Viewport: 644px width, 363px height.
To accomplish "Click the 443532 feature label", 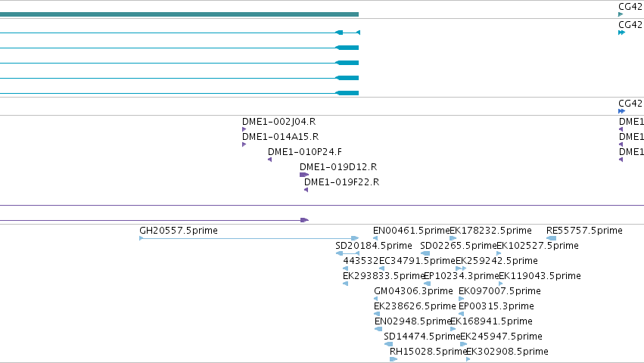I will [361, 261].
